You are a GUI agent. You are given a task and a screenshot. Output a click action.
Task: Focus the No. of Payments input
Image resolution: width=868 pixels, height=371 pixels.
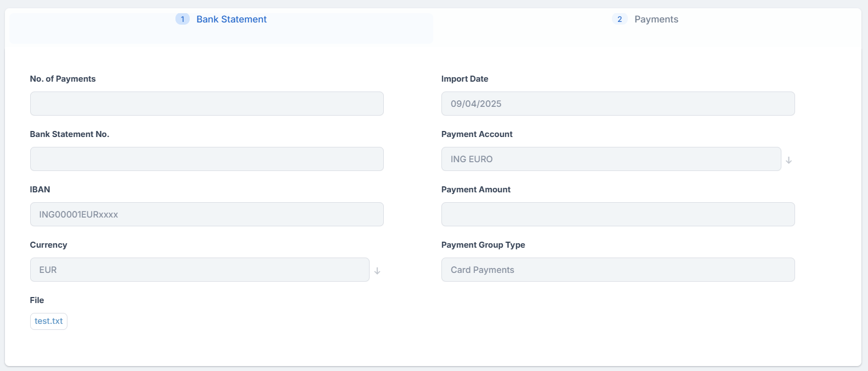pos(207,104)
